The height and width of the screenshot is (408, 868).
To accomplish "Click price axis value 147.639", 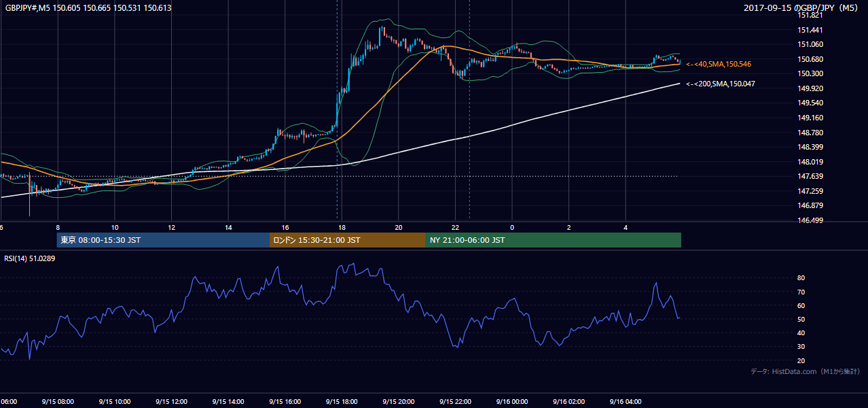I will (x=811, y=177).
